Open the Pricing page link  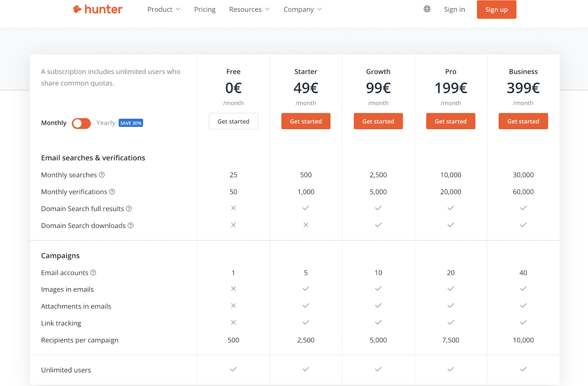pyautogui.click(x=205, y=9)
